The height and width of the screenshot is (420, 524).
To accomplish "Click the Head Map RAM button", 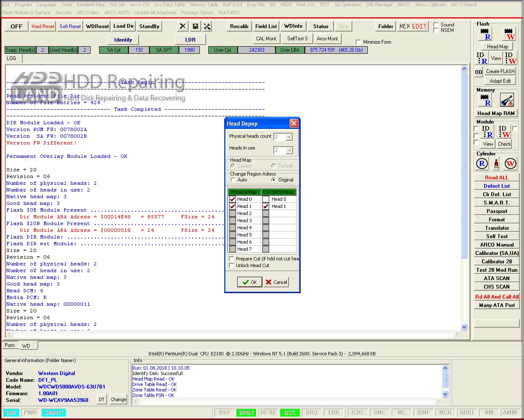I will coord(496,113).
